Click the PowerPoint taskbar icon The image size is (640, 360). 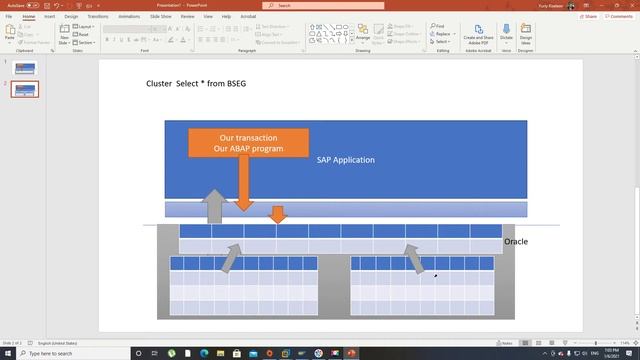tap(351, 353)
